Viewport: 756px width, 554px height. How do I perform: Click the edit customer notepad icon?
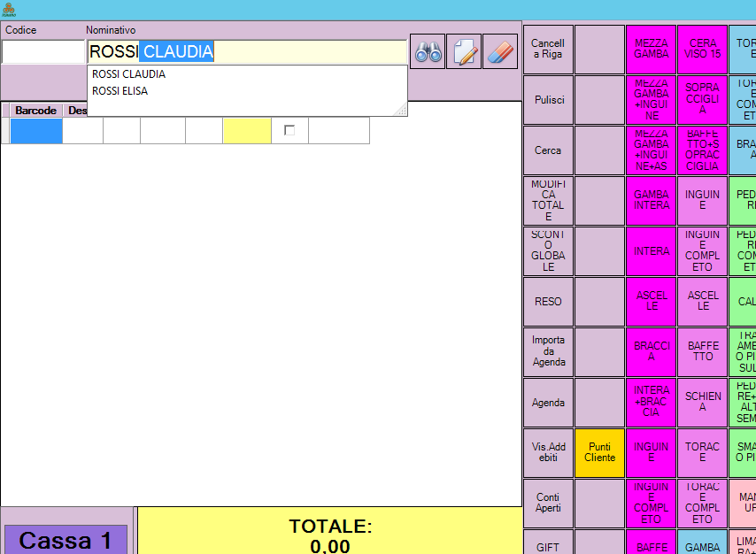464,52
